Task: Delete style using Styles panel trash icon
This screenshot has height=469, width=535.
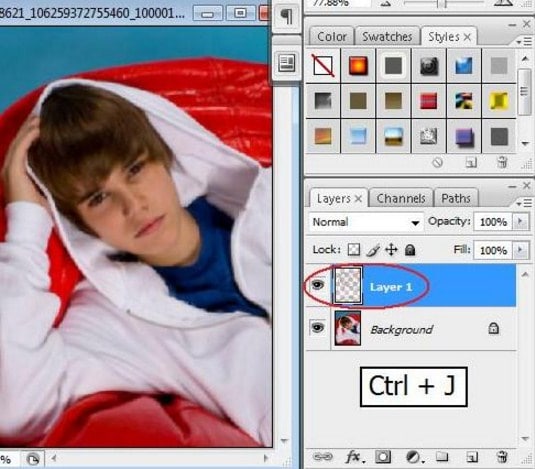Action: tap(502, 162)
